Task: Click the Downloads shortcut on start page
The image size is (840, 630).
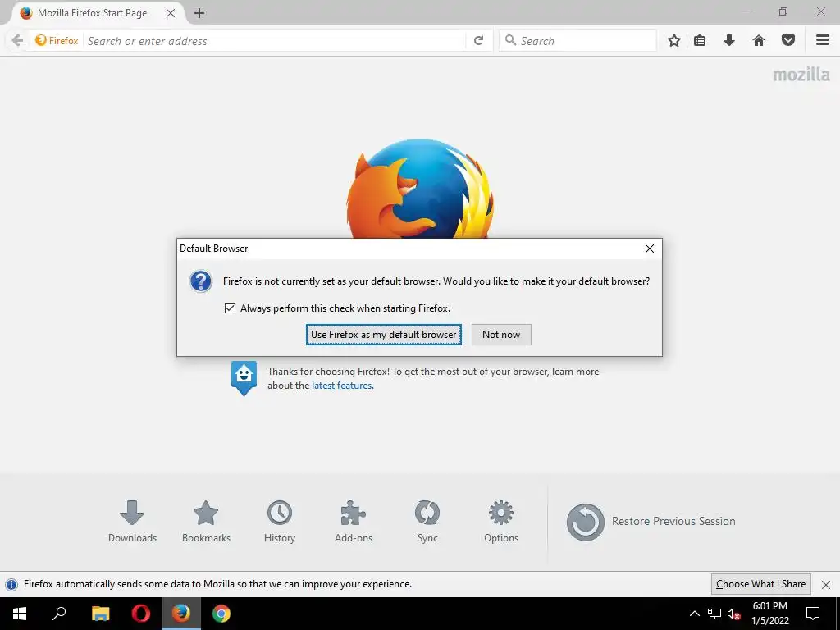Action: click(132, 522)
